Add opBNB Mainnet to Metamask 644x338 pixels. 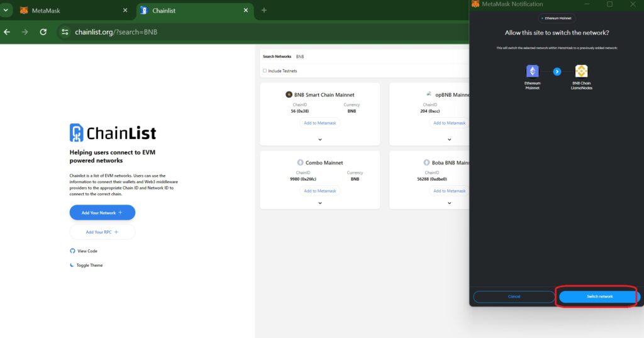coord(449,123)
